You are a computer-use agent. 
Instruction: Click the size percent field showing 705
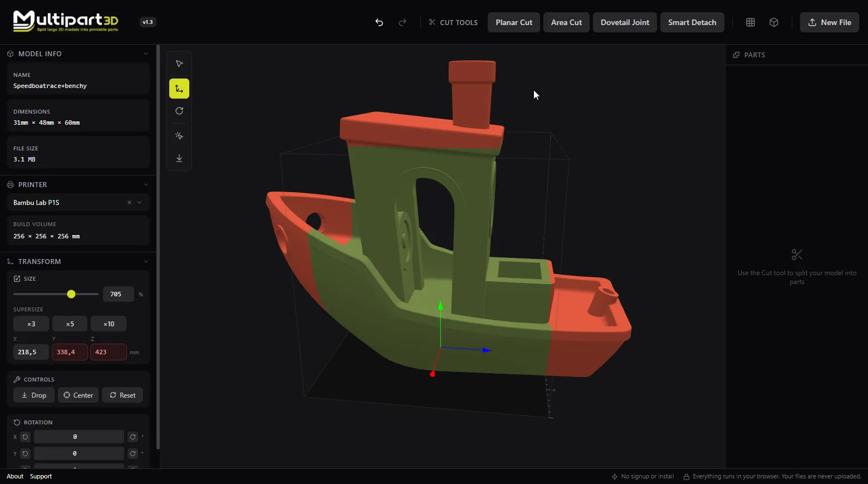(x=118, y=294)
